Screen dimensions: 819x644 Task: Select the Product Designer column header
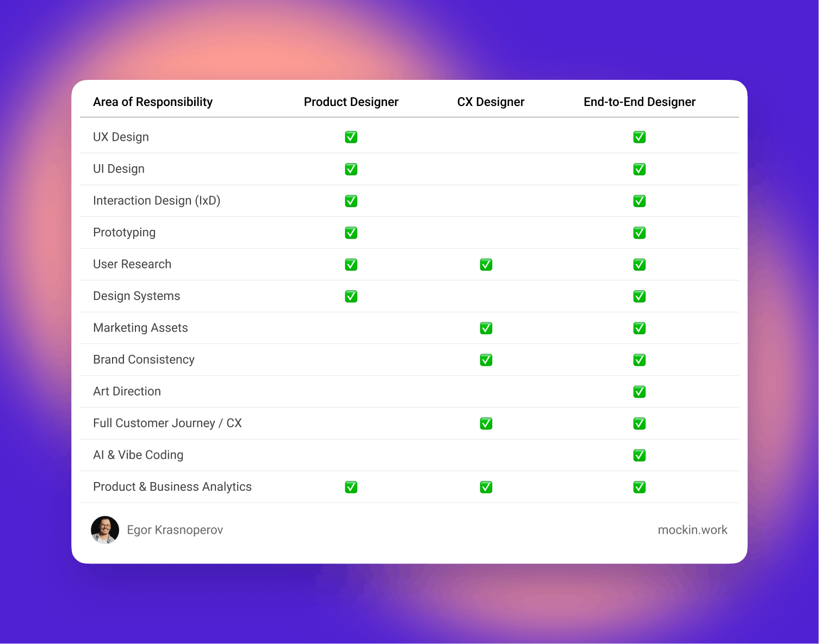351,102
